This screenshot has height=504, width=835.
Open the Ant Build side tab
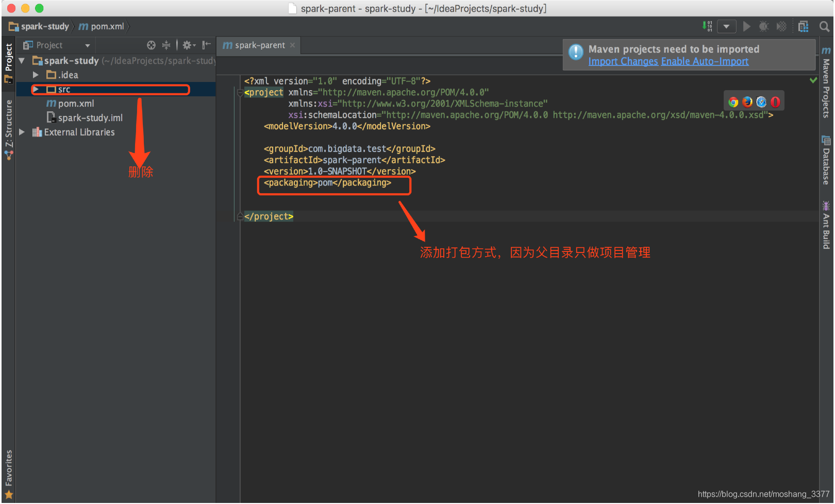826,225
